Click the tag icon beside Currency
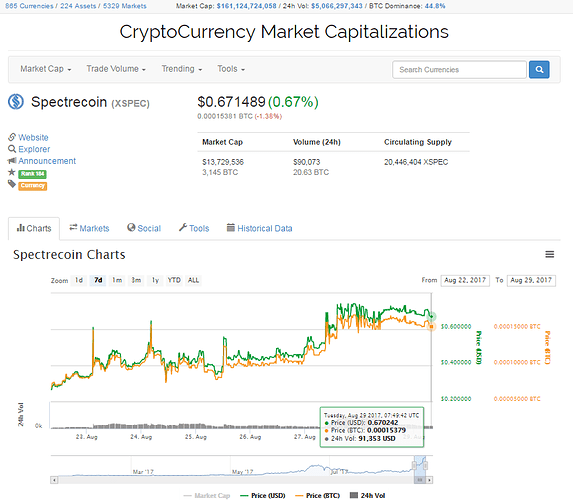The width and height of the screenshot is (573, 500). (12, 184)
